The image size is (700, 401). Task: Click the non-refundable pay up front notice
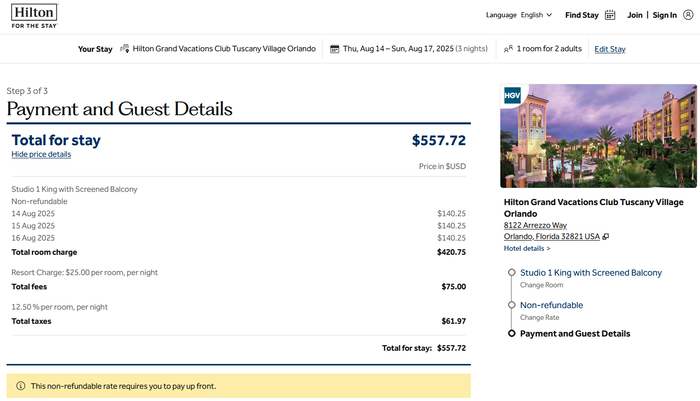coord(238,386)
